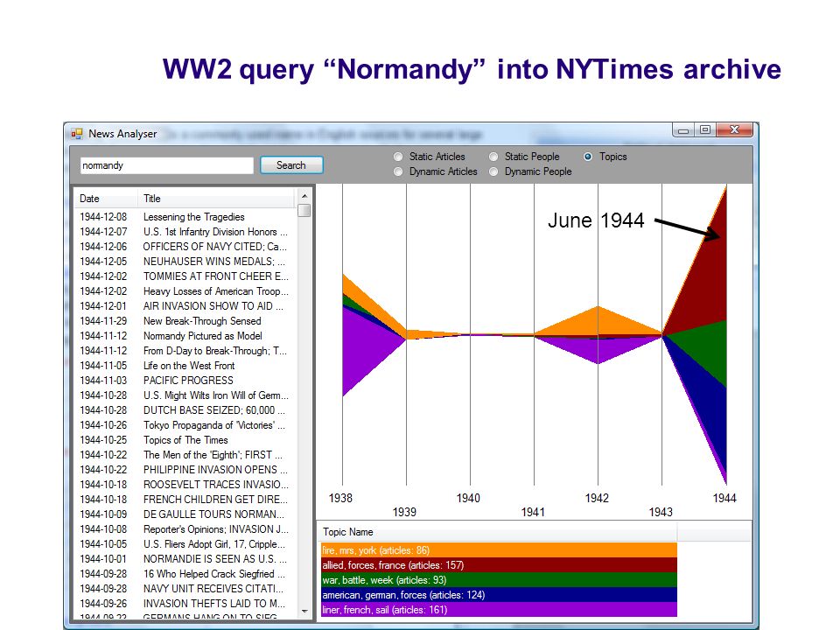The image size is (840, 630).
Task: Maximize the News Analyser window
Action: coord(705,130)
